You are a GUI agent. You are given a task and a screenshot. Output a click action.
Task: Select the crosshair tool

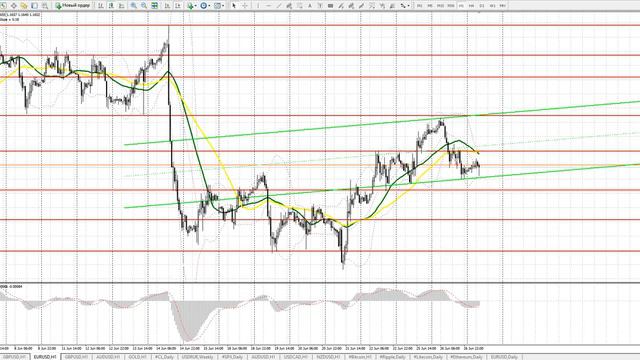pos(244,6)
